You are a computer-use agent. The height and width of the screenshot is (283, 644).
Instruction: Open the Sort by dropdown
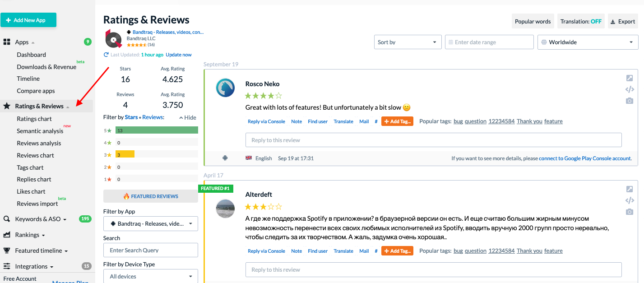point(408,42)
